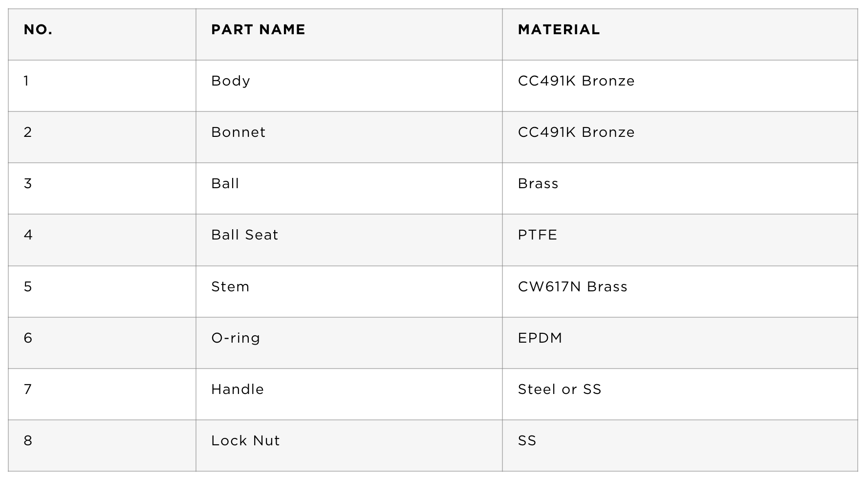Click the PART NAME column header
Image resolution: width=868 pixels, height=480 pixels.
point(349,34)
